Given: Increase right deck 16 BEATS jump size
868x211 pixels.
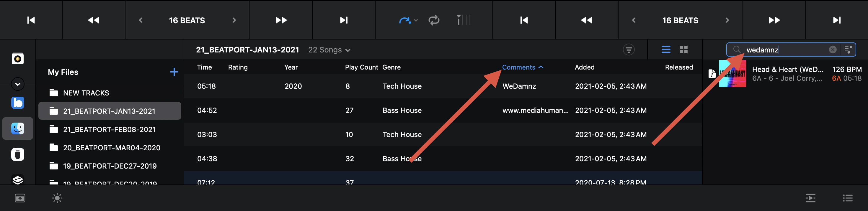Looking at the screenshot, I should tap(727, 20).
